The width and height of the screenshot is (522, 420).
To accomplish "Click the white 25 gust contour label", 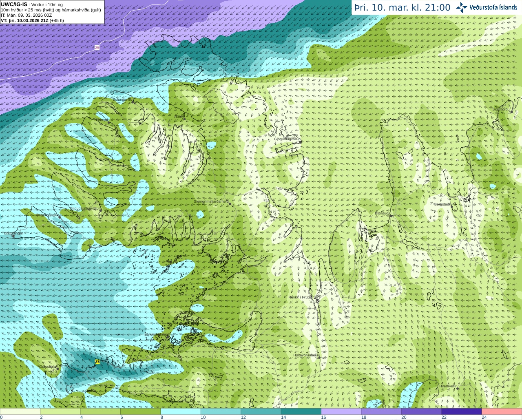I will [x=97, y=48].
